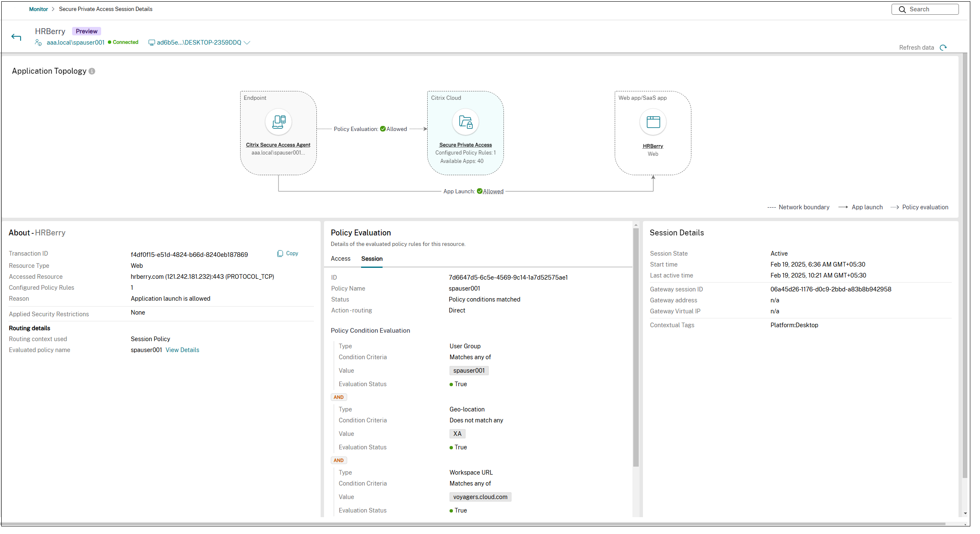Click the Refresh data circular arrow icon
980x534 pixels.
pyautogui.click(x=943, y=48)
